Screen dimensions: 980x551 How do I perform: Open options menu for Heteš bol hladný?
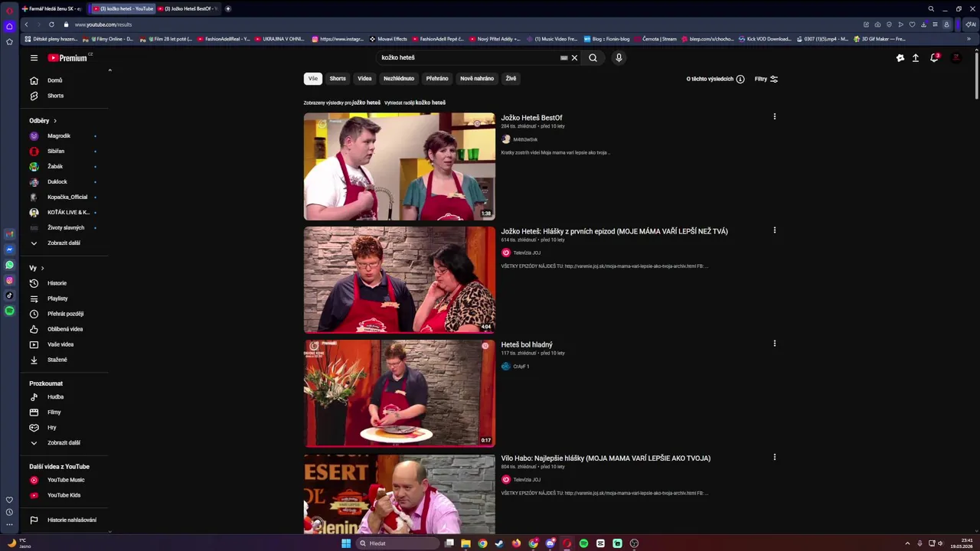[774, 344]
